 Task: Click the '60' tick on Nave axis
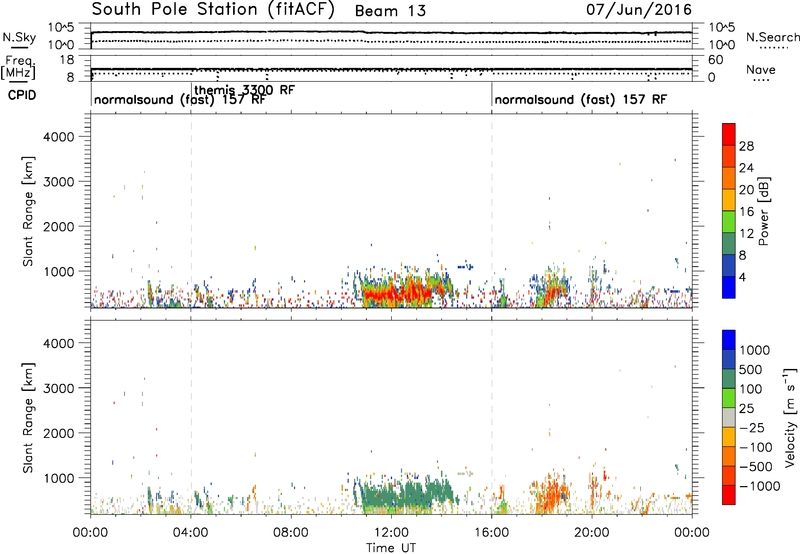coord(716,60)
